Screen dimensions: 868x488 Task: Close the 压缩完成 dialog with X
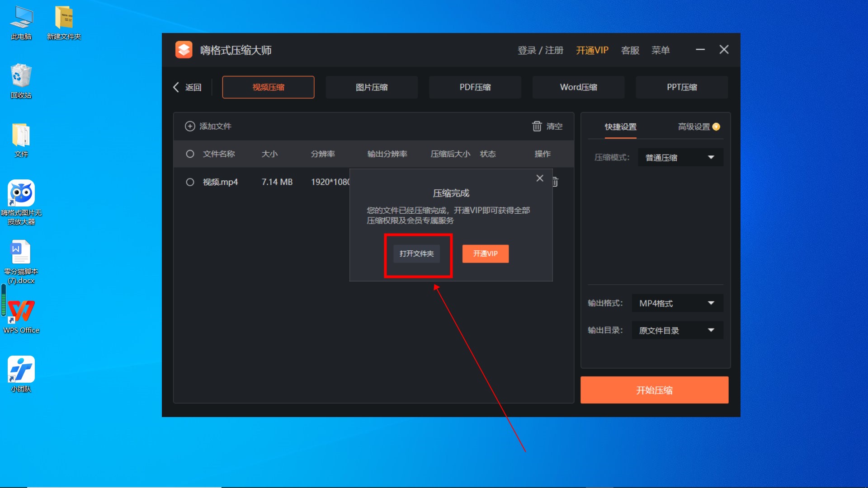pyautogui.click(x=540, y=178)
